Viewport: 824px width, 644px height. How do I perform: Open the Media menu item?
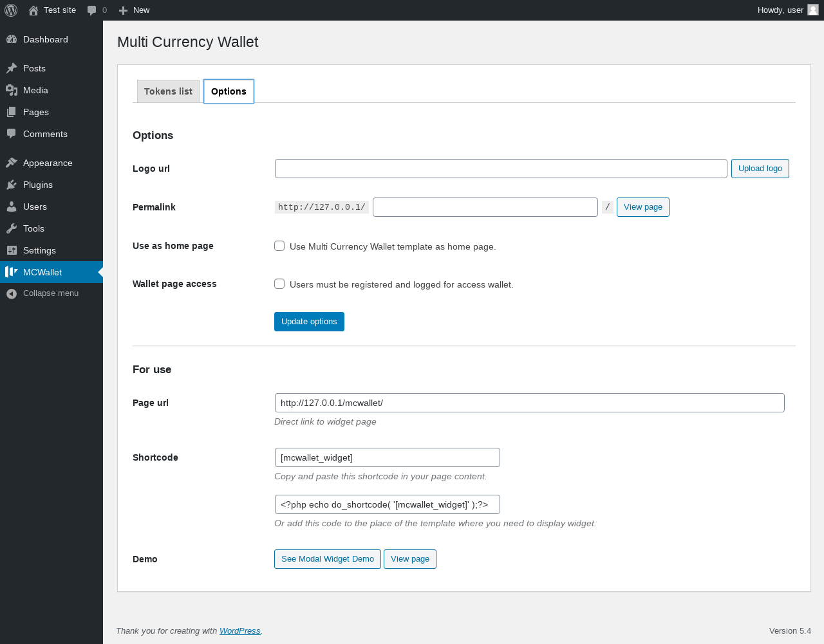pos(51,90)
